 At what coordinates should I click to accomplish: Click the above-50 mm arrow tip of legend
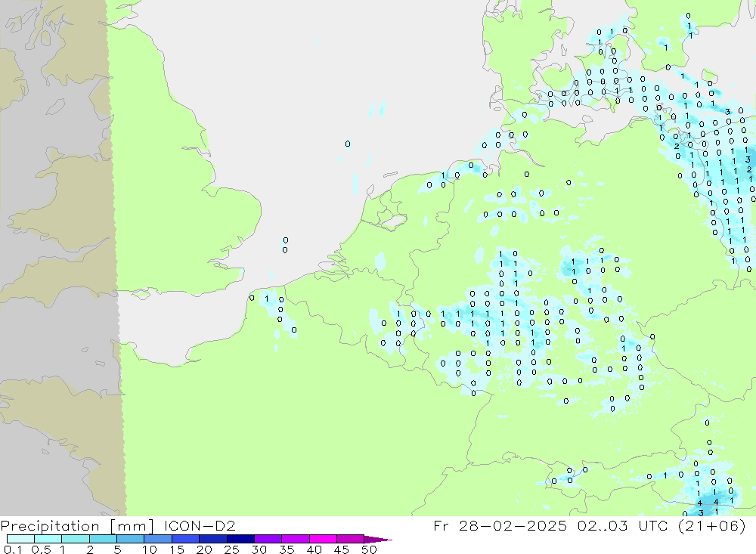point(378,540)
